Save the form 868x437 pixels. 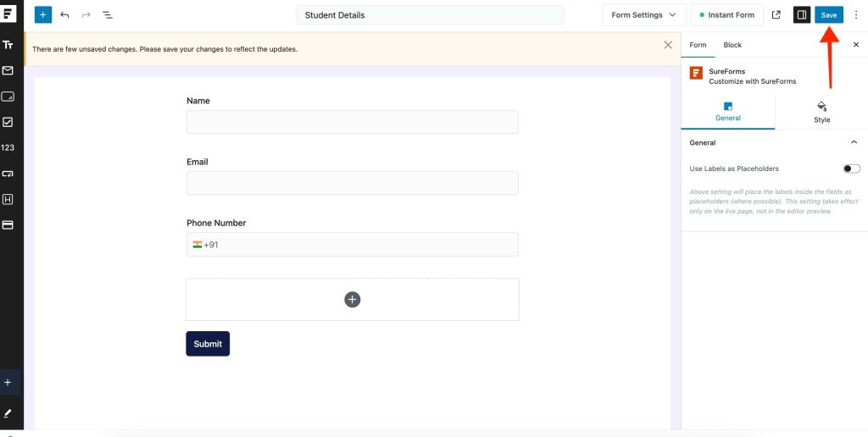coord(829,15)
